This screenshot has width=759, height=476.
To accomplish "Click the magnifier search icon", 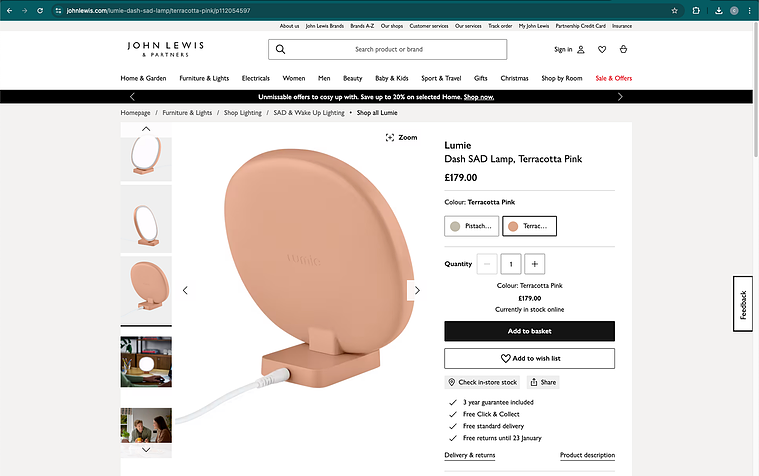I will coord(280,49).
